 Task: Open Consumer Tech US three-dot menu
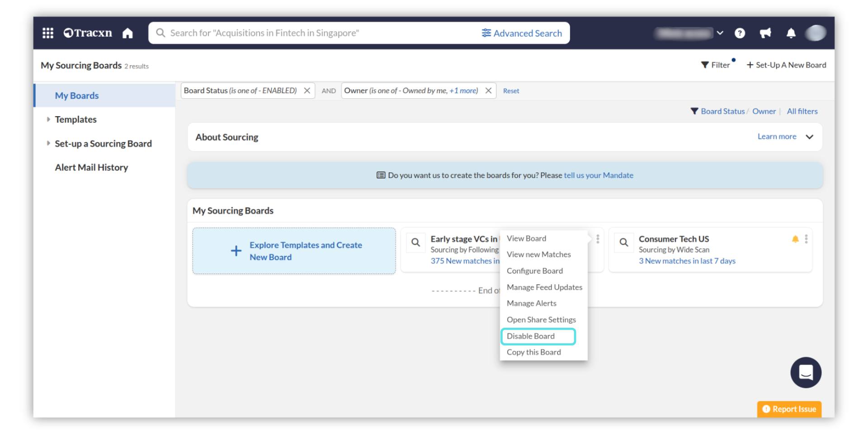(806, 239)
